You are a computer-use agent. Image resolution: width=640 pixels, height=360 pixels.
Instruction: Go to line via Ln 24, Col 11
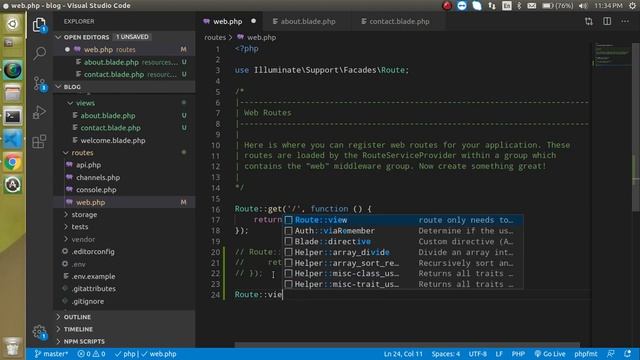click(403, 354)
